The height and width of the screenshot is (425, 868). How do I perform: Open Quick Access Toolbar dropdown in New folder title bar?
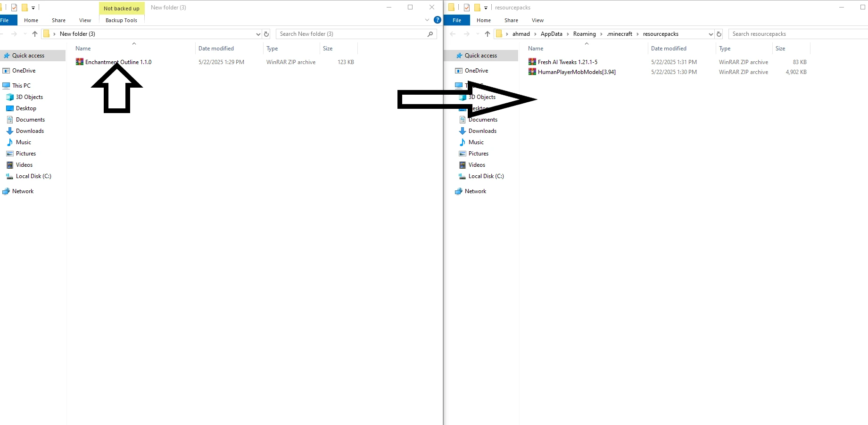[x=33, y=8]
